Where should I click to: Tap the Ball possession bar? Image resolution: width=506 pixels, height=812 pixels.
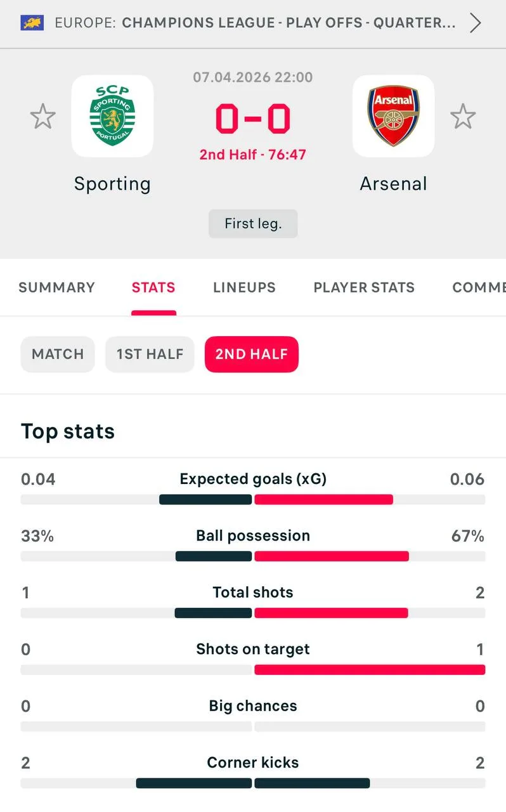[x=253, y=556]
